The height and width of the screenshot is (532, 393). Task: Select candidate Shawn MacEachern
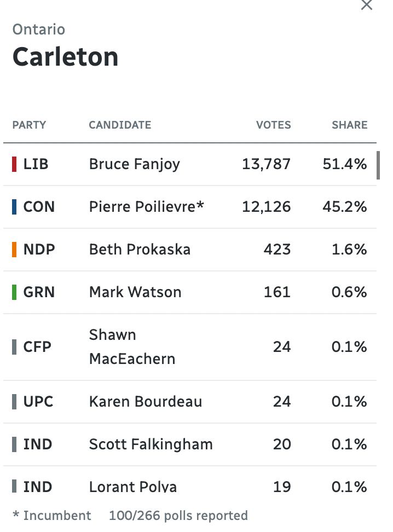pos(132,347)
